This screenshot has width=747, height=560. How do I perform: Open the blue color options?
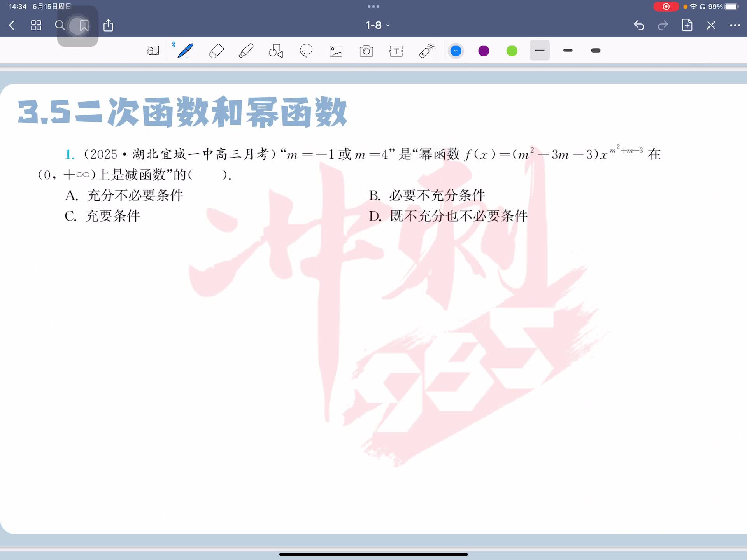point(456,51)
